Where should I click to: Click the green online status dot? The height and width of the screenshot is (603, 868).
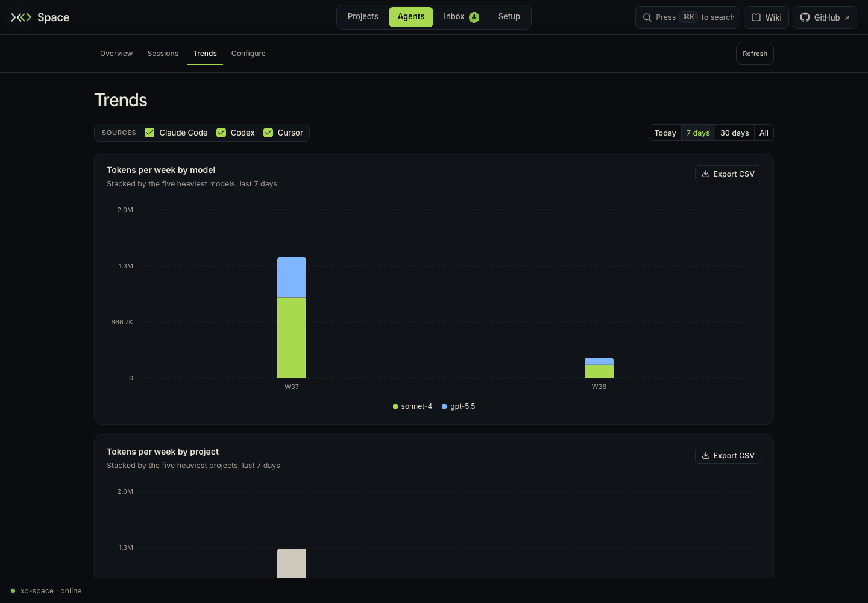pos(13,590)
